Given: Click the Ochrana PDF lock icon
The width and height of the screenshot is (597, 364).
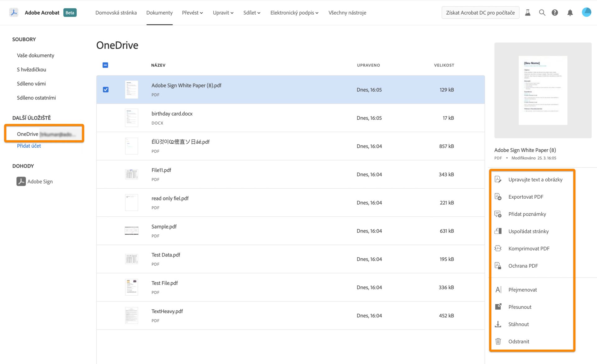Looking at the screenshot, I should (498, 265).
